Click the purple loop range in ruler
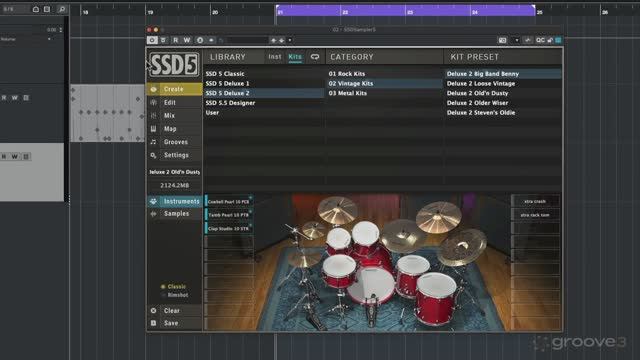Screen dimensions: 640x360 click(405, 11)
